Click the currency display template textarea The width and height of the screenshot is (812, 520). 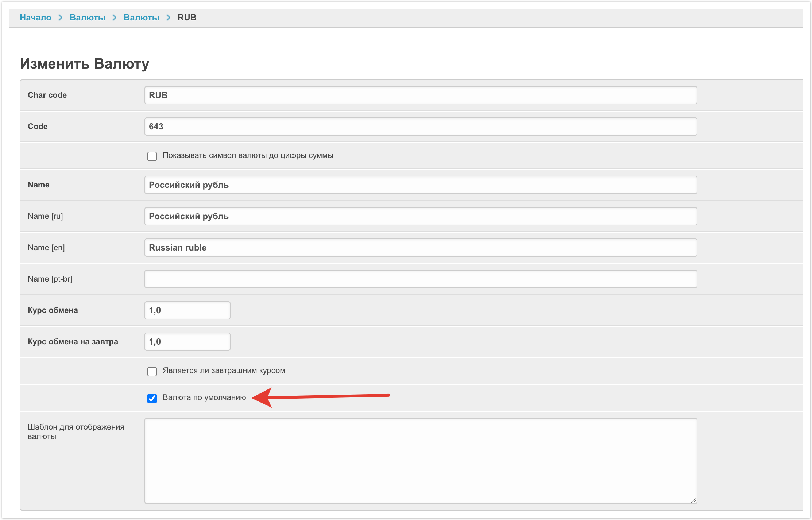[420, 461]
